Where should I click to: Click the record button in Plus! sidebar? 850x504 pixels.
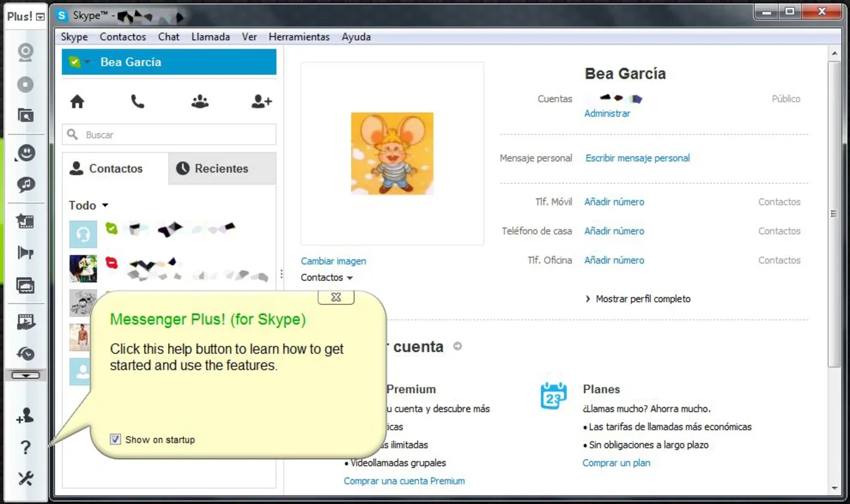point(25,84)
